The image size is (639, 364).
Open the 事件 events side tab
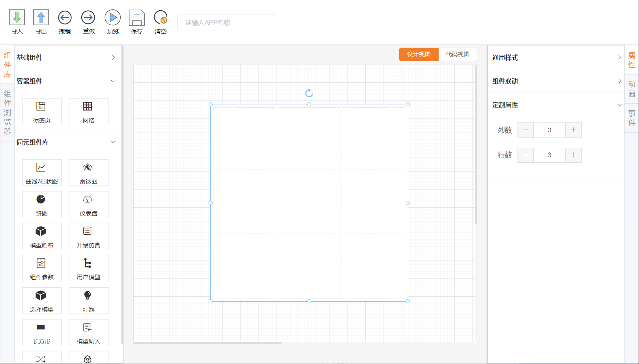[632, 118]
